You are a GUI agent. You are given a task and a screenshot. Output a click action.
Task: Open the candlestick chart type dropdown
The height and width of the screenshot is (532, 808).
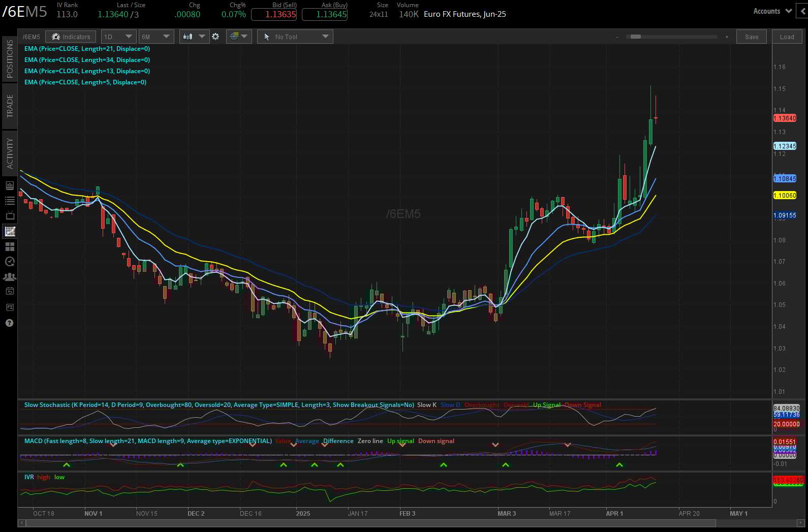pos(194,37)
